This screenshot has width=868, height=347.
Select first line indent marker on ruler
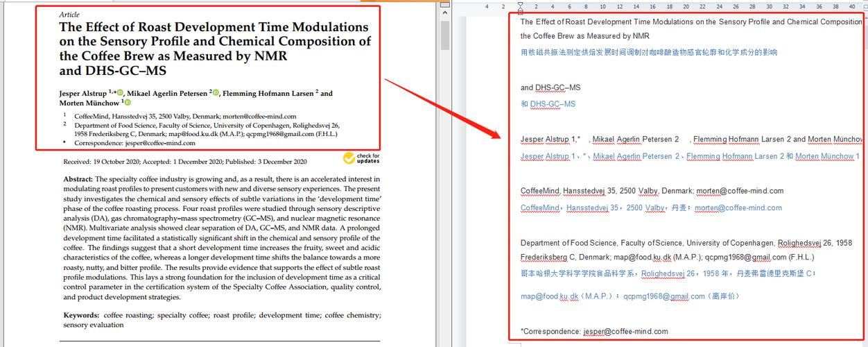pos(521,4)
